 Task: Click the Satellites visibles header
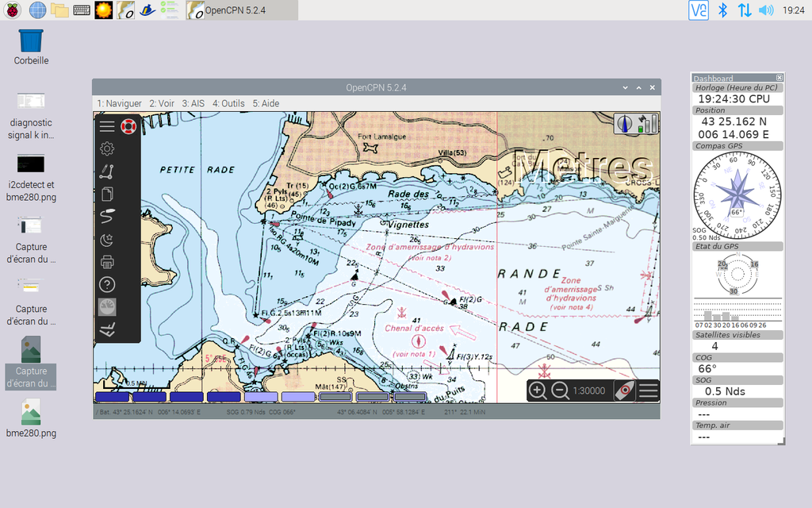[x=737, y=336]
